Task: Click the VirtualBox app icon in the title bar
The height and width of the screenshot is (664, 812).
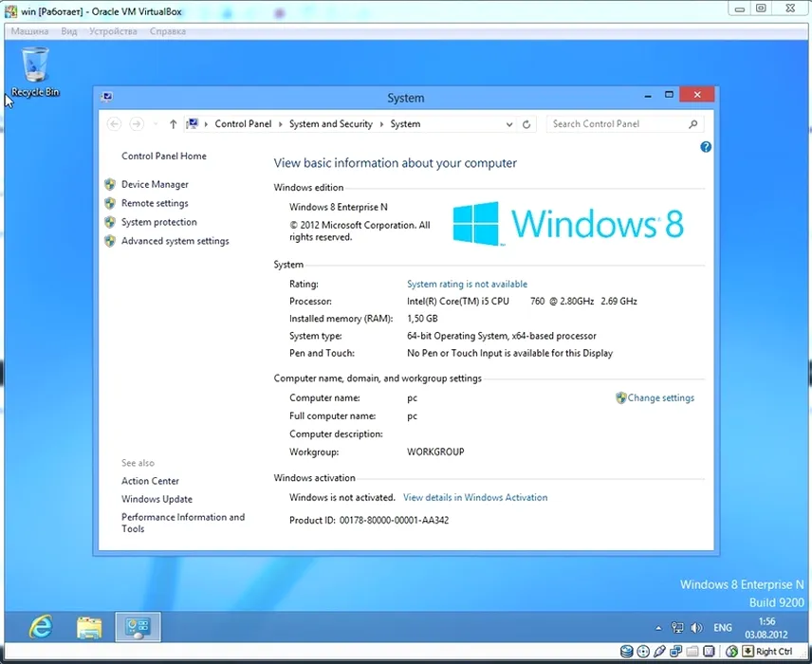Action: click(x=10, y=10)
